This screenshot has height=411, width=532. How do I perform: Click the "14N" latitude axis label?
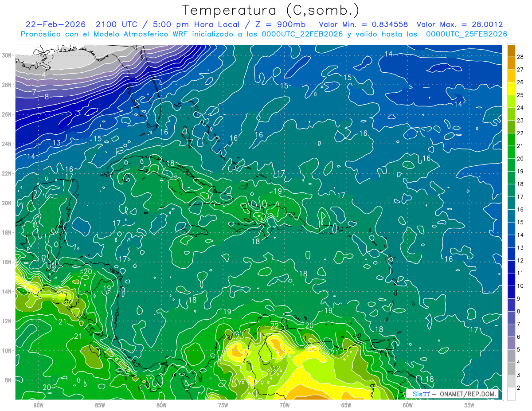tap(7, 291)
